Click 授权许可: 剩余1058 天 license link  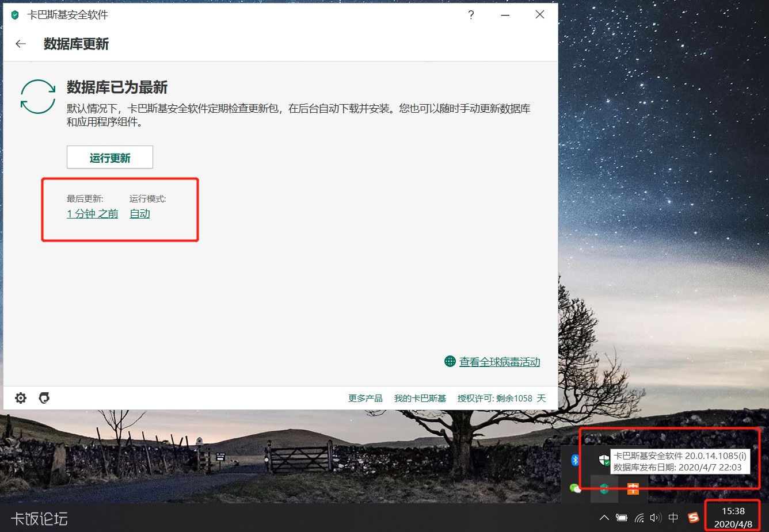coord(501,398)
